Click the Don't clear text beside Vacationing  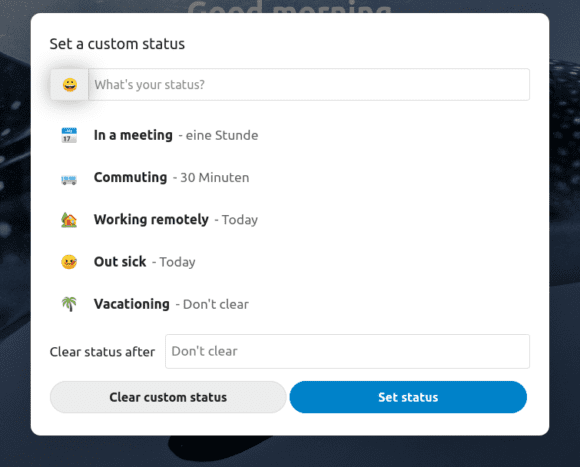click(x=216, y=304)
